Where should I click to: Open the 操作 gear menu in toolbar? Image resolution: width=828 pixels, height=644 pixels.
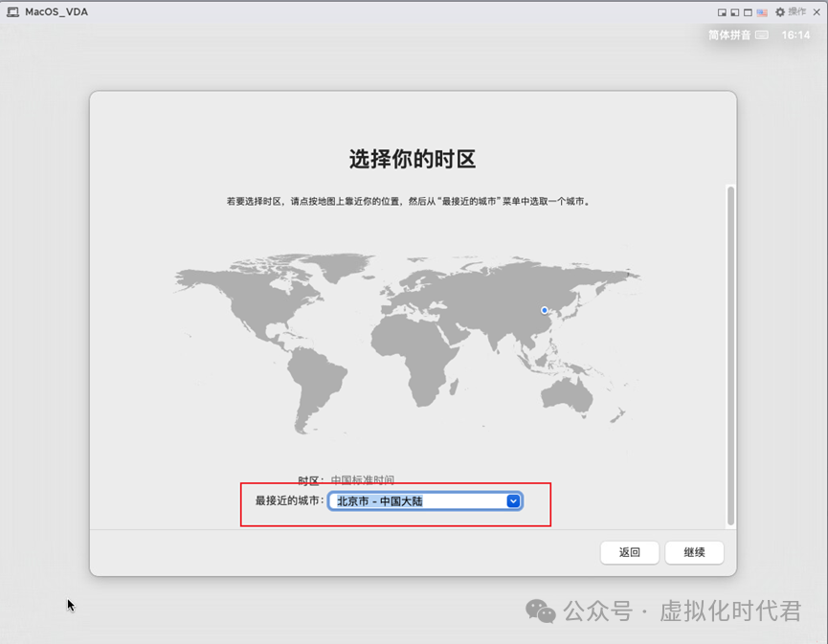pos(790,11)
